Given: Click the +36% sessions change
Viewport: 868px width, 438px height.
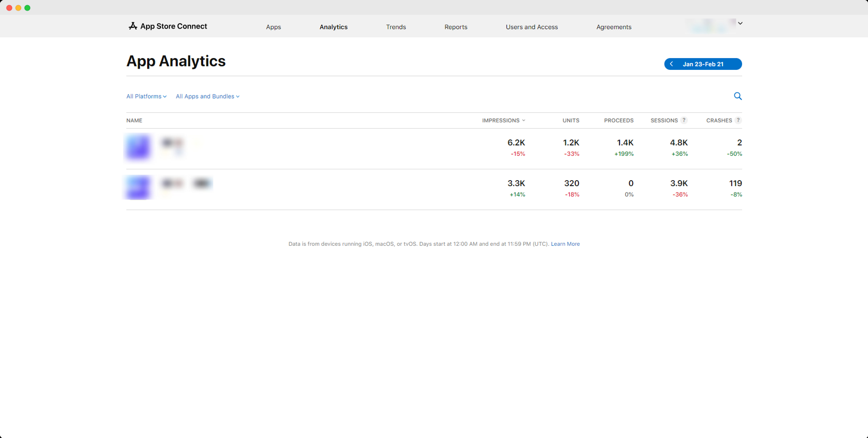Looking at the screenshot, I should [680, 154].
